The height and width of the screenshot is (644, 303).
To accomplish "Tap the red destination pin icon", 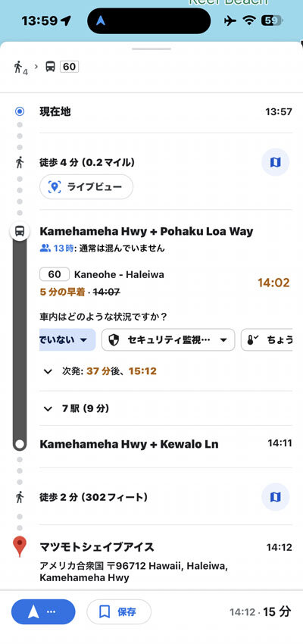I will click(19, 547).
